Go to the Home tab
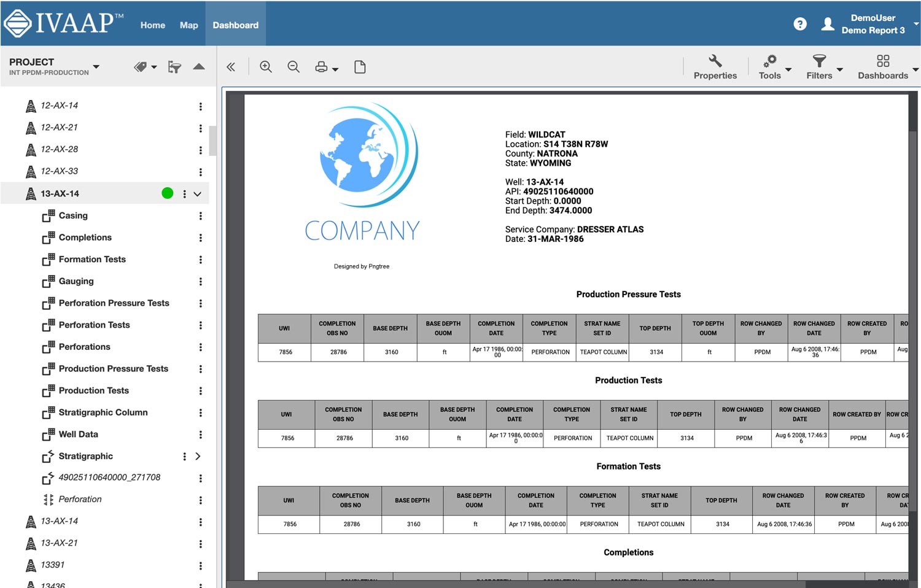921x588 pixels. click(152, 25)
